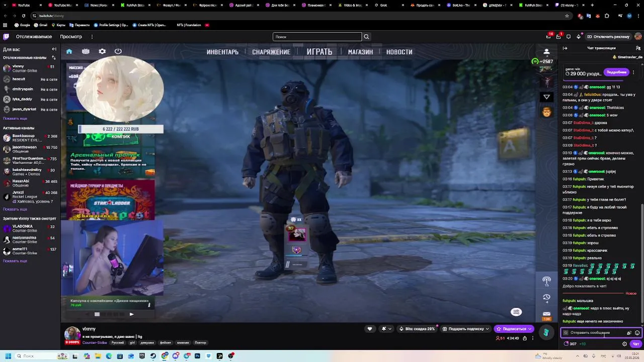The image size is (644, 362).
Task: Click the search magnifier button
Action: coord(366,37)
